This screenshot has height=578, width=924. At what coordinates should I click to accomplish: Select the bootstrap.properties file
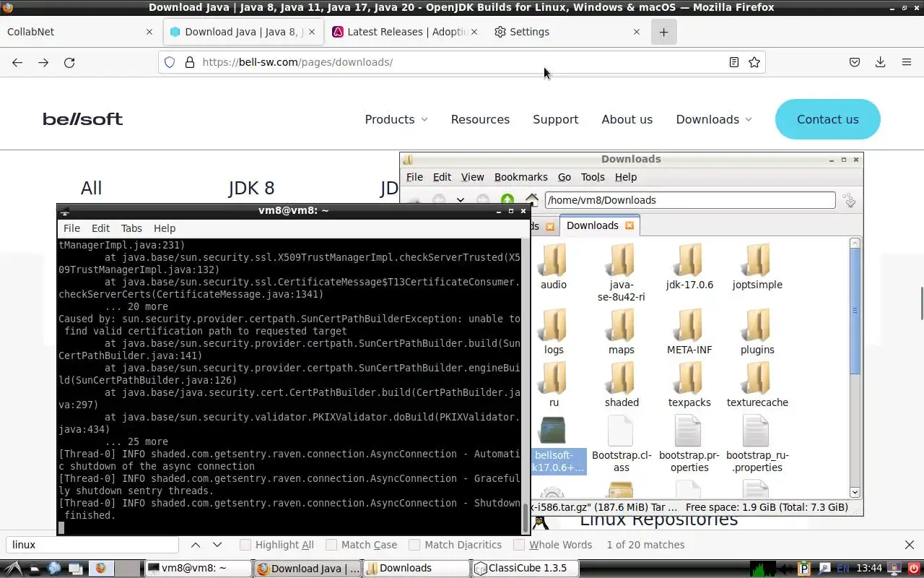(x=688, y=444)
